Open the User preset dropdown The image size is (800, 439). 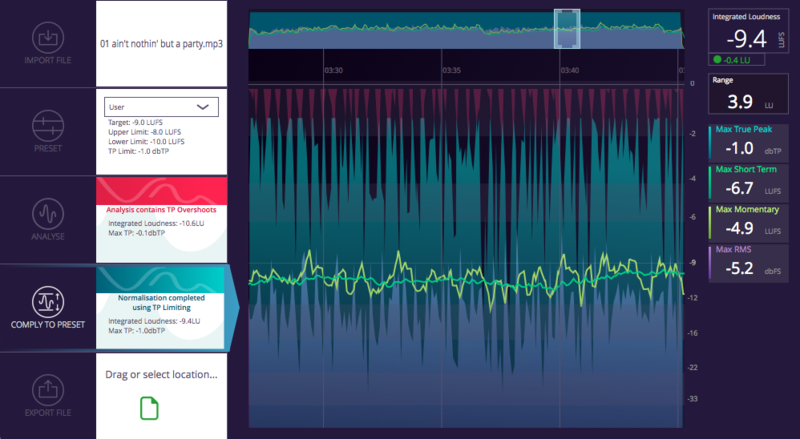160,105
